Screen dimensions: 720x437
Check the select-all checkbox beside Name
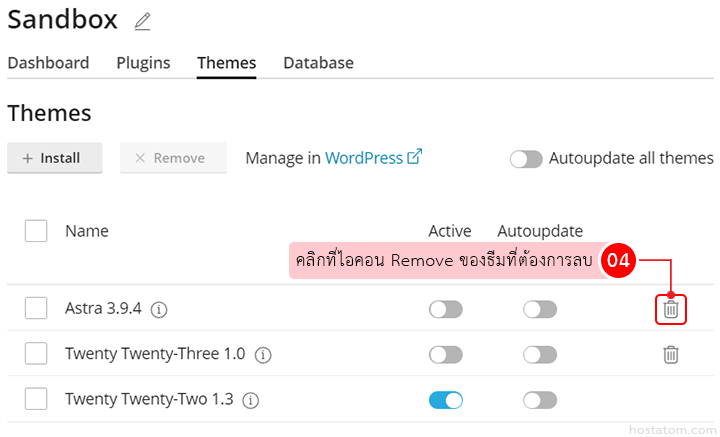(36, 231)
